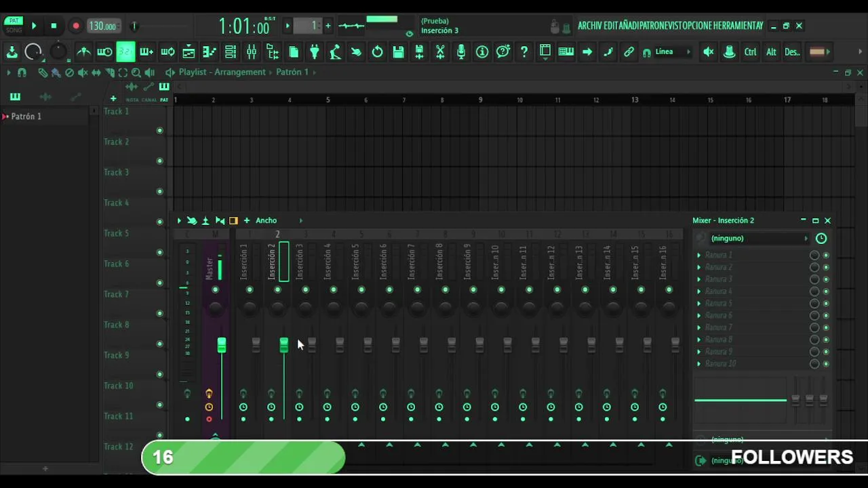Click the Inserción 2 volume fader
The image size is (868, 488).
pyautogui.click(x=283, y=345)
